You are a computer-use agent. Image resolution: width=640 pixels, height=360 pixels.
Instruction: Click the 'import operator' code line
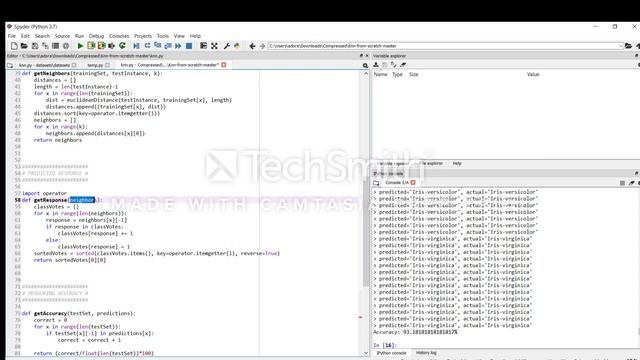click(x=44, y=193)
